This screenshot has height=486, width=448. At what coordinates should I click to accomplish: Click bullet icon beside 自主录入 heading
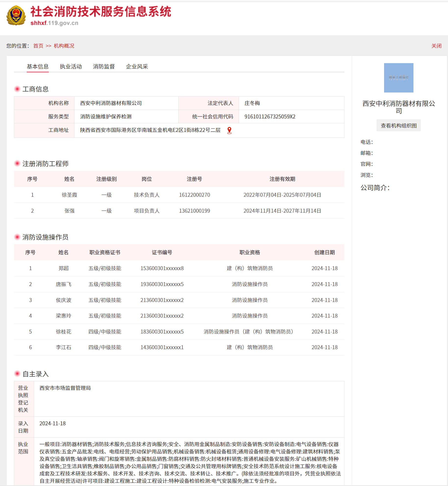click(x=17, y=374)
